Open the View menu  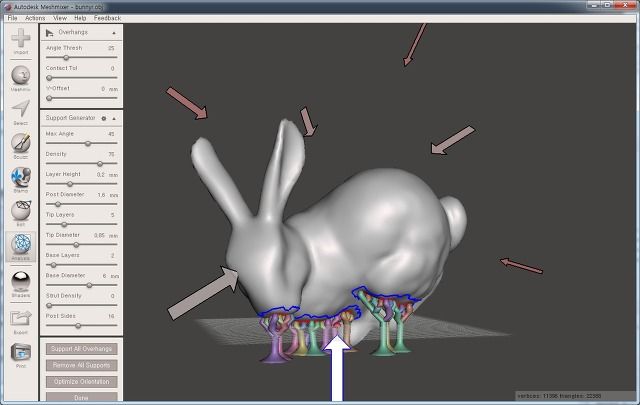click(x=60, y=18)
